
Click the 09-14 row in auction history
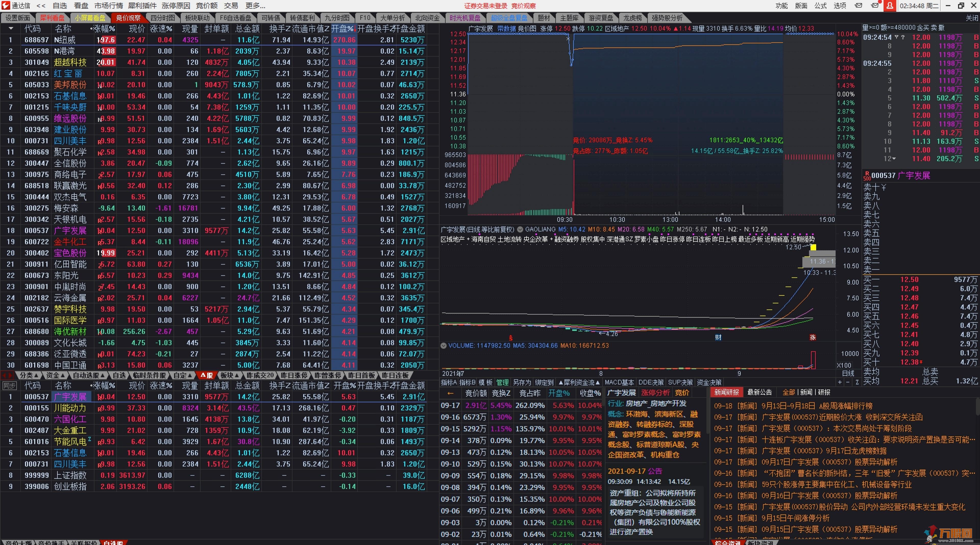[521, 441]
